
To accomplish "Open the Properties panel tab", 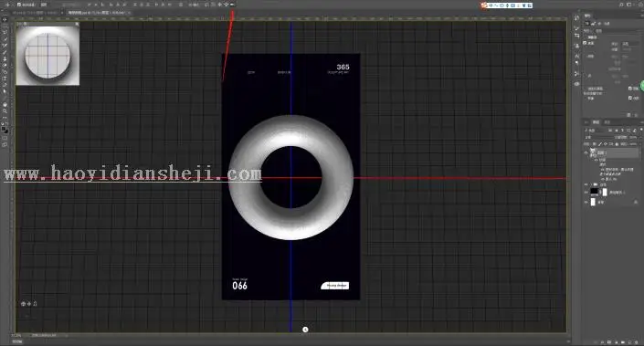I will (x=587, y=16).
